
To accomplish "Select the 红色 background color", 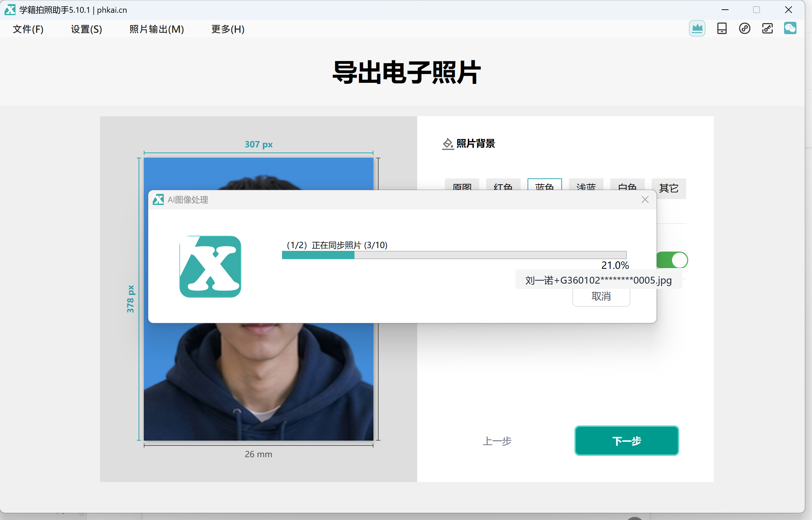I will (503, 184).
